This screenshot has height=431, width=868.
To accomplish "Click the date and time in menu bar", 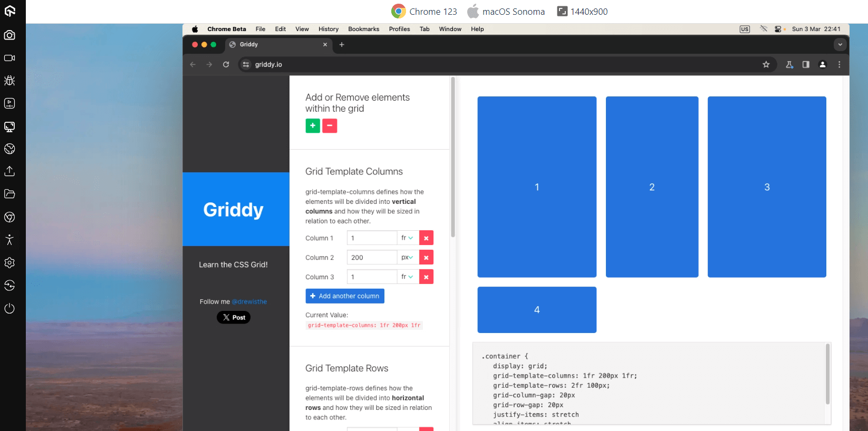I will 816,30.
